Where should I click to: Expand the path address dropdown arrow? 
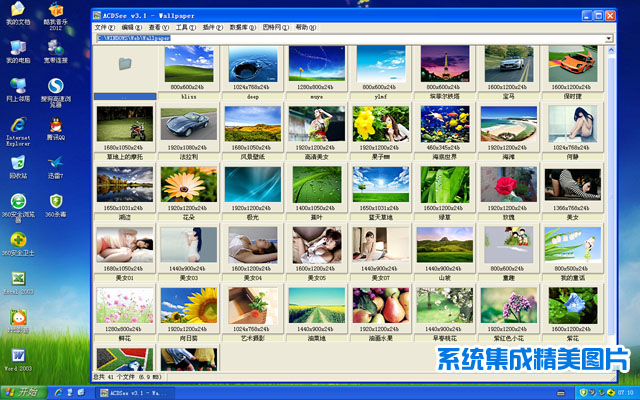pos(609,38)
